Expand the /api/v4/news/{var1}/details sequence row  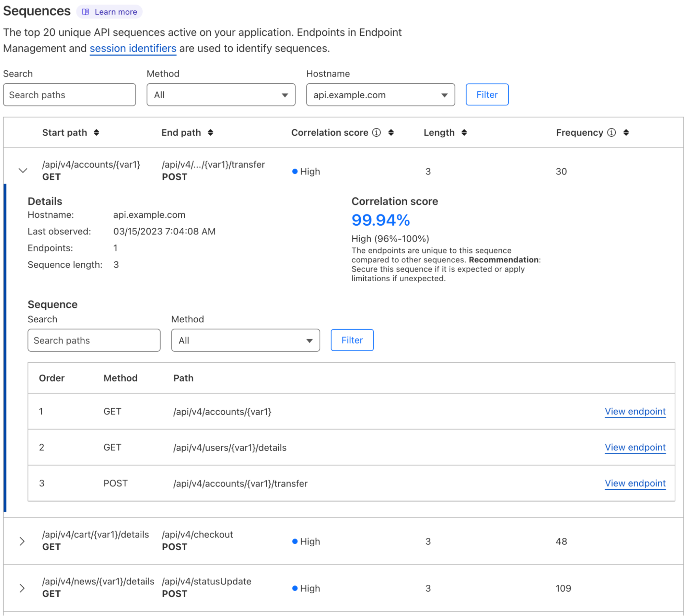(x=22, y=588)
